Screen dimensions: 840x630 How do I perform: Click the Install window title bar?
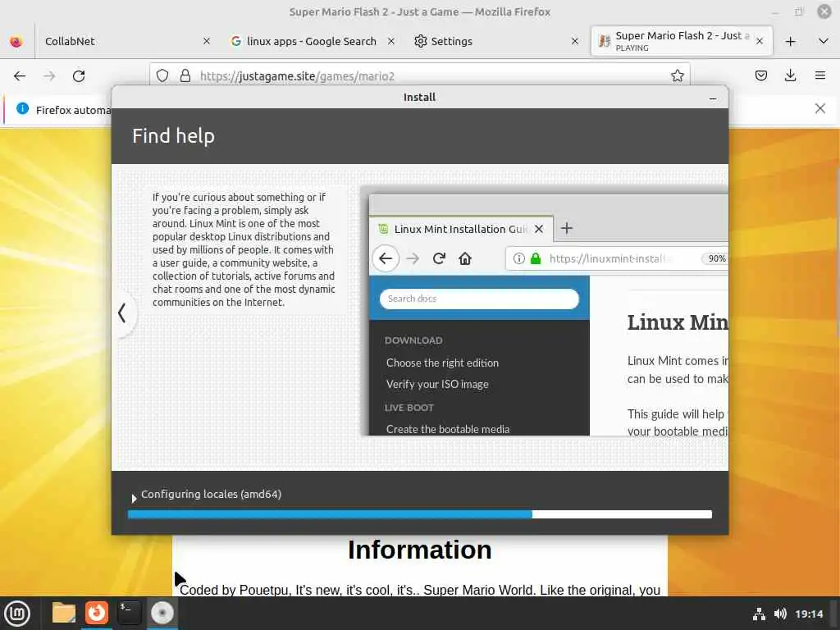point(419,98)
